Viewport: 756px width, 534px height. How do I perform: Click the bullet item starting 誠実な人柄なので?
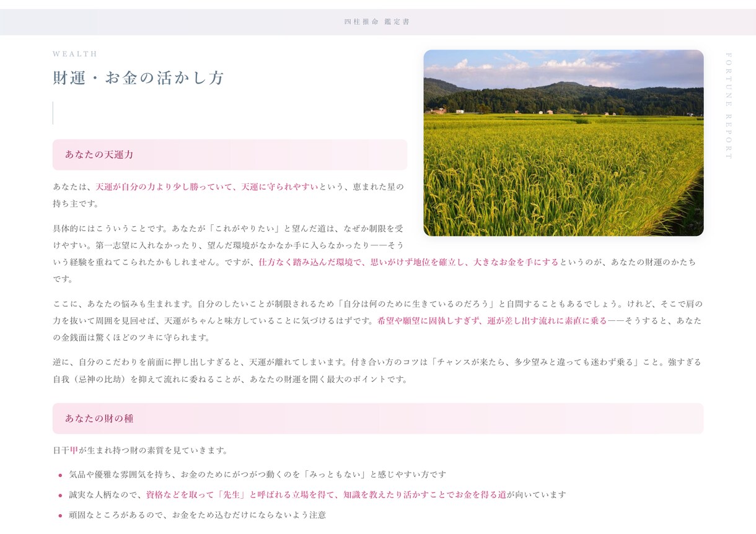tap(318, 495)
